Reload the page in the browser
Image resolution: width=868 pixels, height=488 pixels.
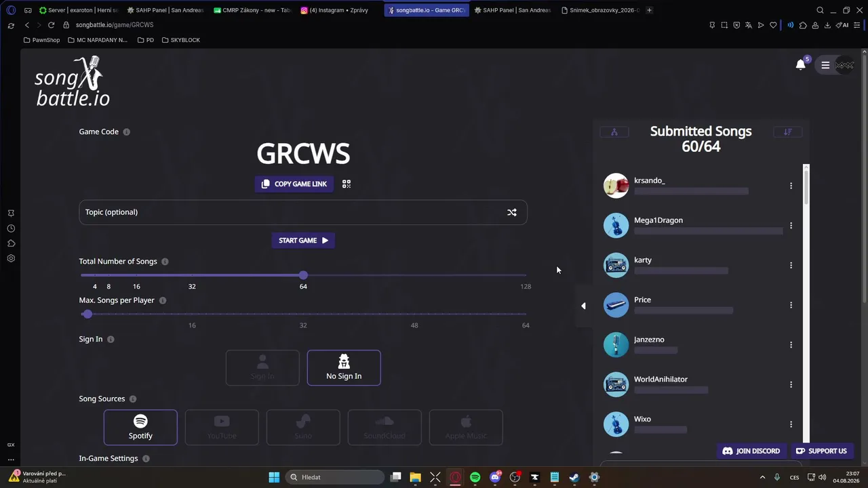[51, 25]
